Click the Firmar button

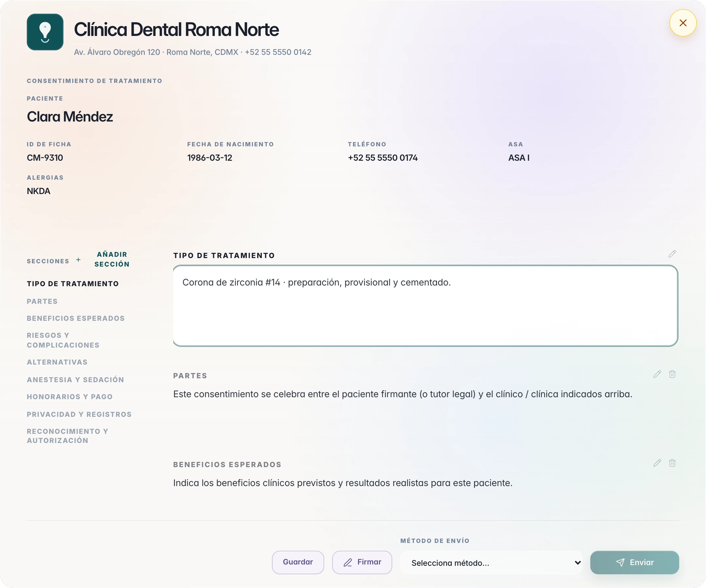[362, 562]
